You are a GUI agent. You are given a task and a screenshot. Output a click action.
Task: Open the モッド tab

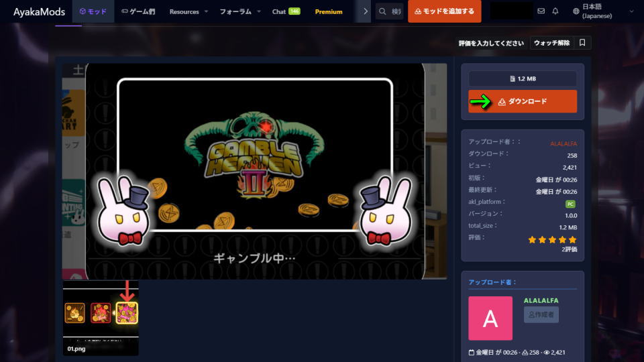tap(93, 11)
